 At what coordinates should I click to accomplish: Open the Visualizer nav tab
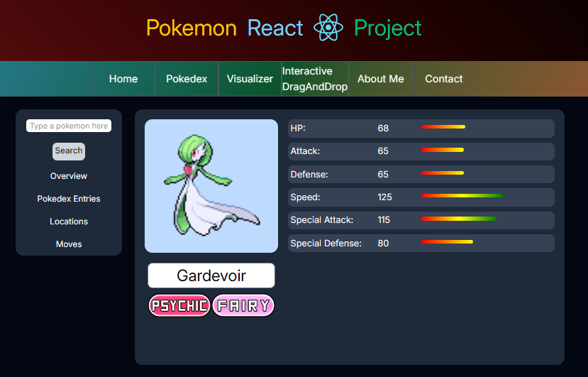click(250, 79)
